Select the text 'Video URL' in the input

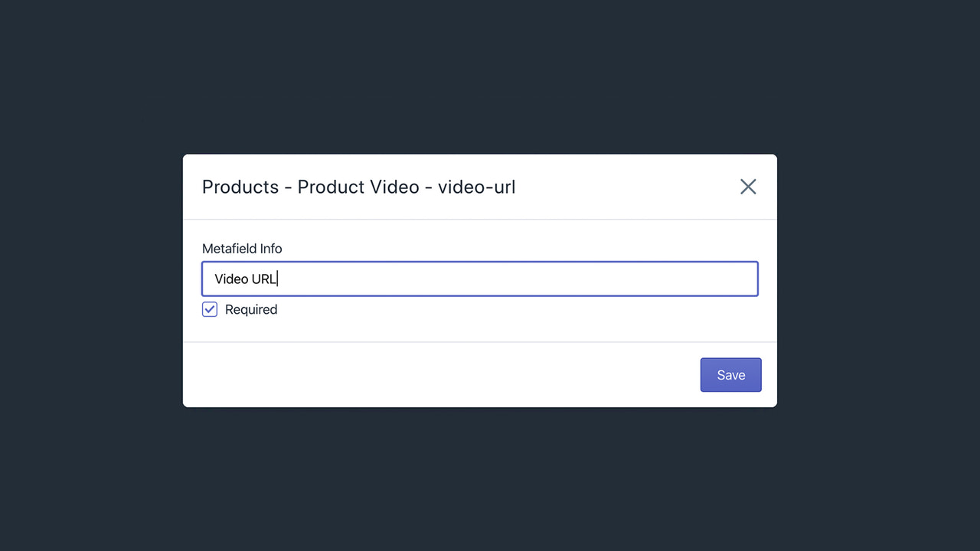point(245,279)
